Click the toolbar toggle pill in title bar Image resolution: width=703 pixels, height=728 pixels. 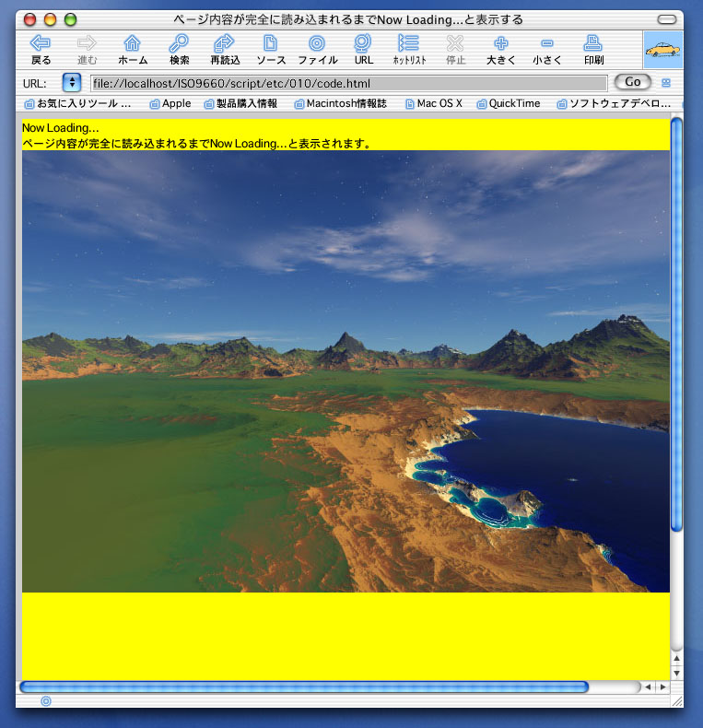(x=667, y=19)
